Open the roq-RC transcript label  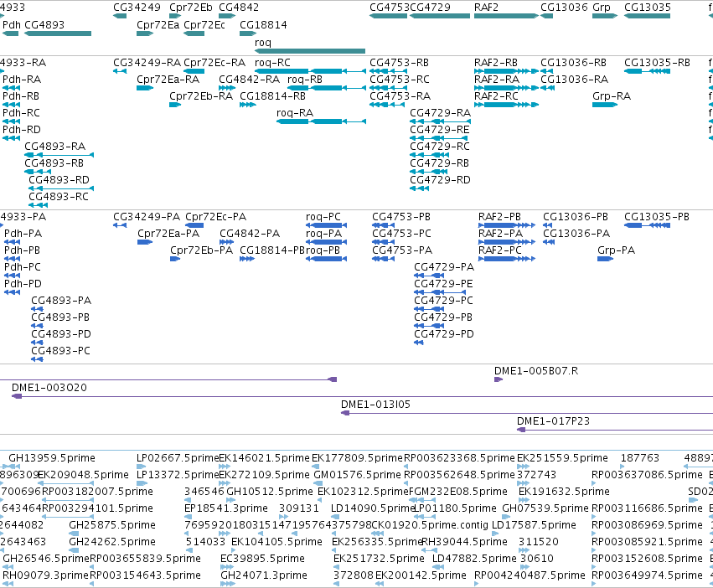coord(272,62)
